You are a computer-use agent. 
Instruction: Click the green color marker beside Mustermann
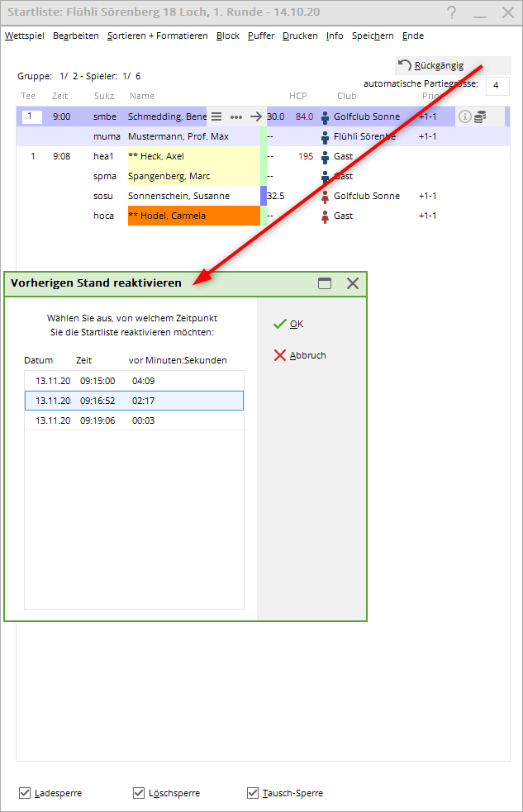pos(263,136)
